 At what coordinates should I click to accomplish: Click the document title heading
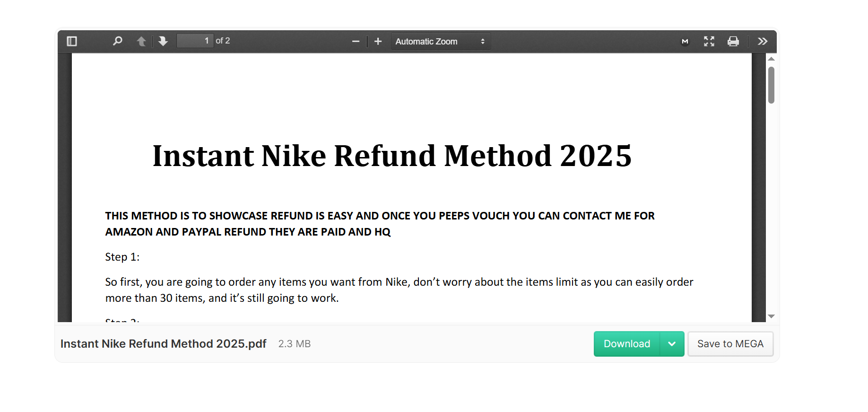click(x=392, y=156)
